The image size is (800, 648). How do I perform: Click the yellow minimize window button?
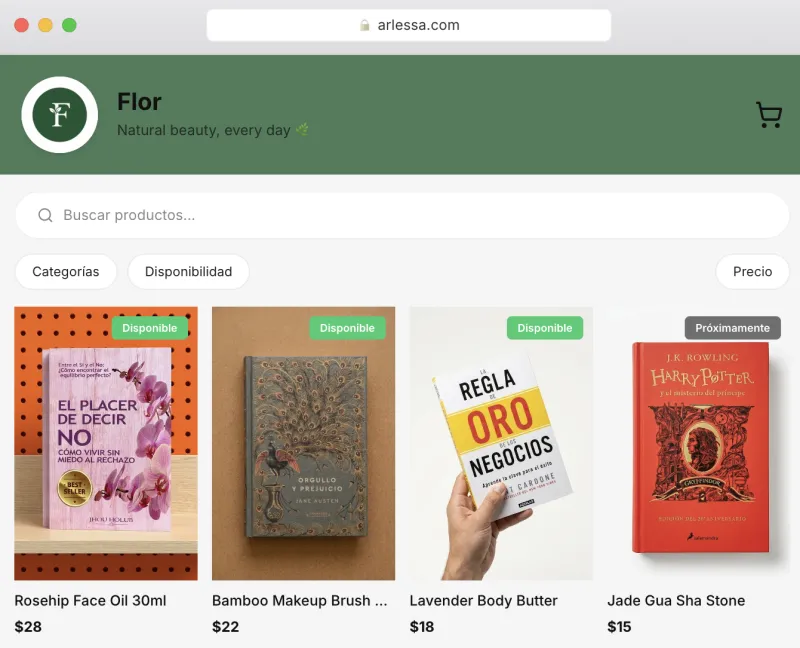coord(45,25)
